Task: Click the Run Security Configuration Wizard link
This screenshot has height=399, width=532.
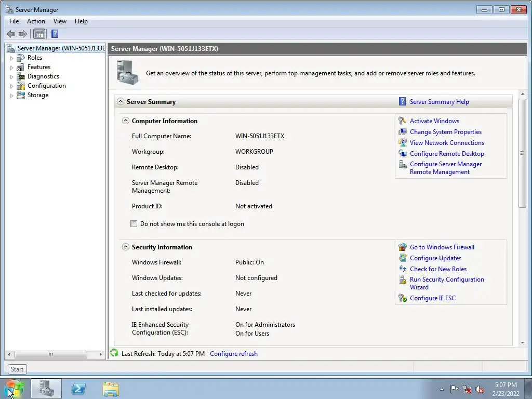Action: click(447, 283)
